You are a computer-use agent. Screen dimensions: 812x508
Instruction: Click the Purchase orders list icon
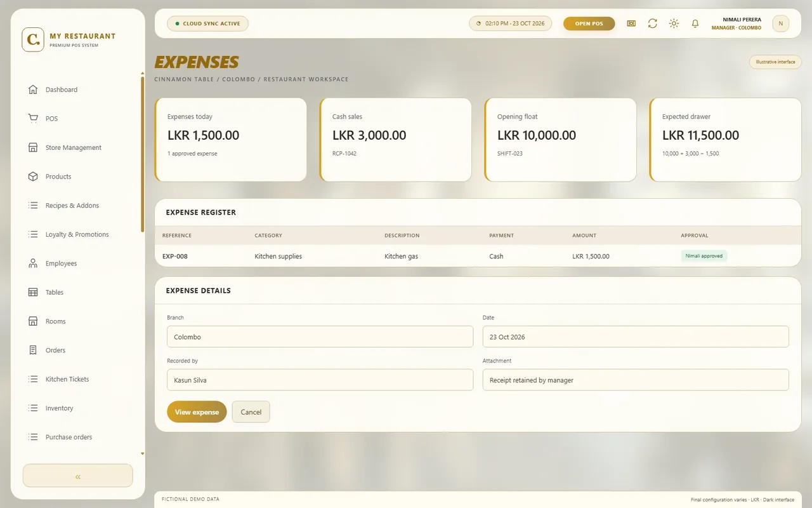(33, 437)
